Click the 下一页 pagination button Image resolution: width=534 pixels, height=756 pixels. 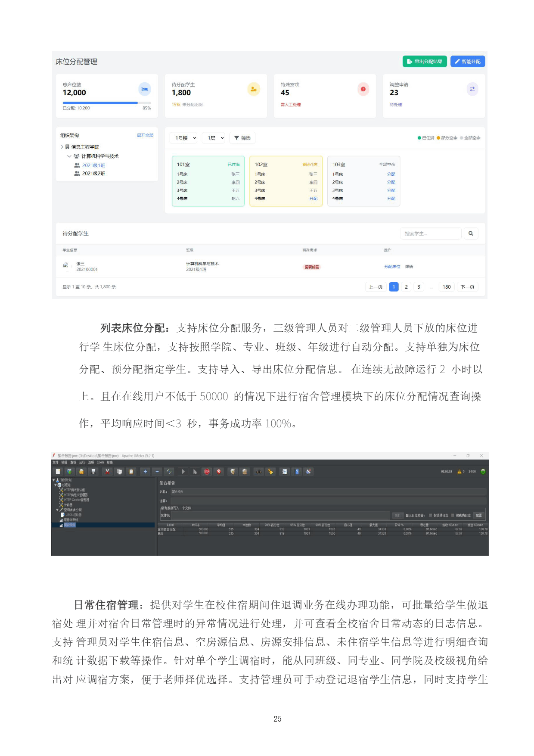(x=467, y=287)
